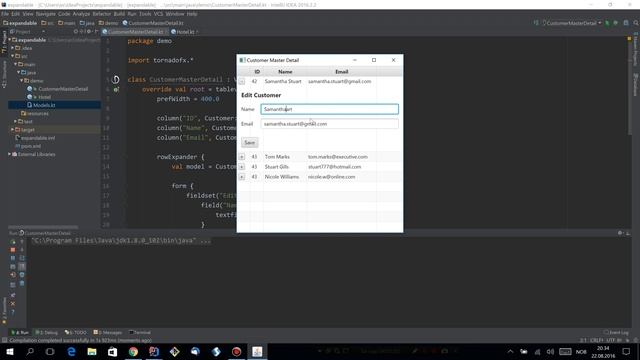The image size is (640, 360).
Task: Click the Close X icon in Run panel
Action: [x=13, y=304]
